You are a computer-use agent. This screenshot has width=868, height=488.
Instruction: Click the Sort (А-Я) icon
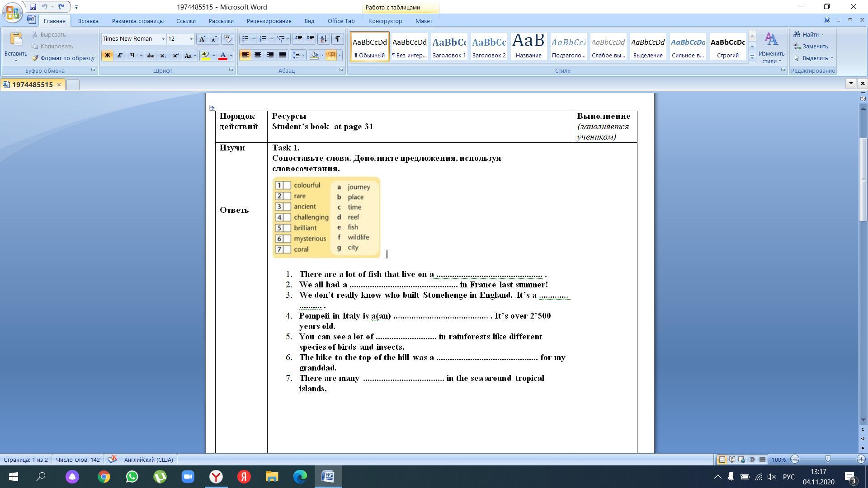(x=323, y=39)
